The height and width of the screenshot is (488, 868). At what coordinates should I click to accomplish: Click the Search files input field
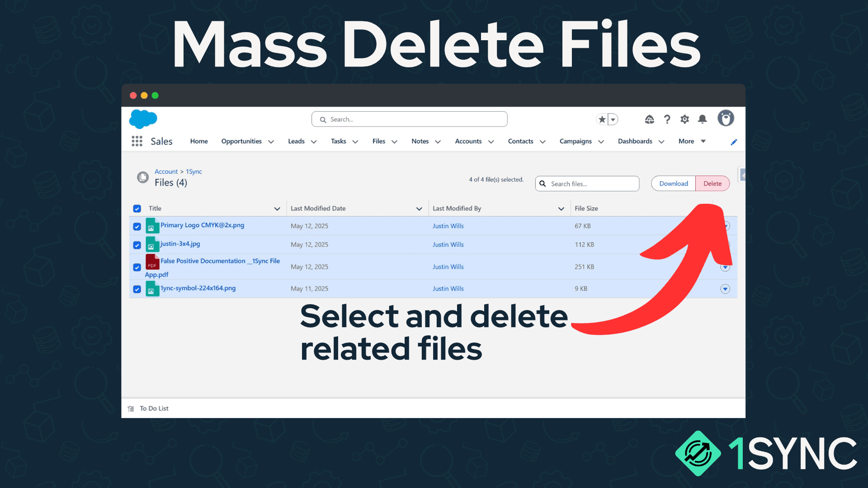(x=587, y=184)
